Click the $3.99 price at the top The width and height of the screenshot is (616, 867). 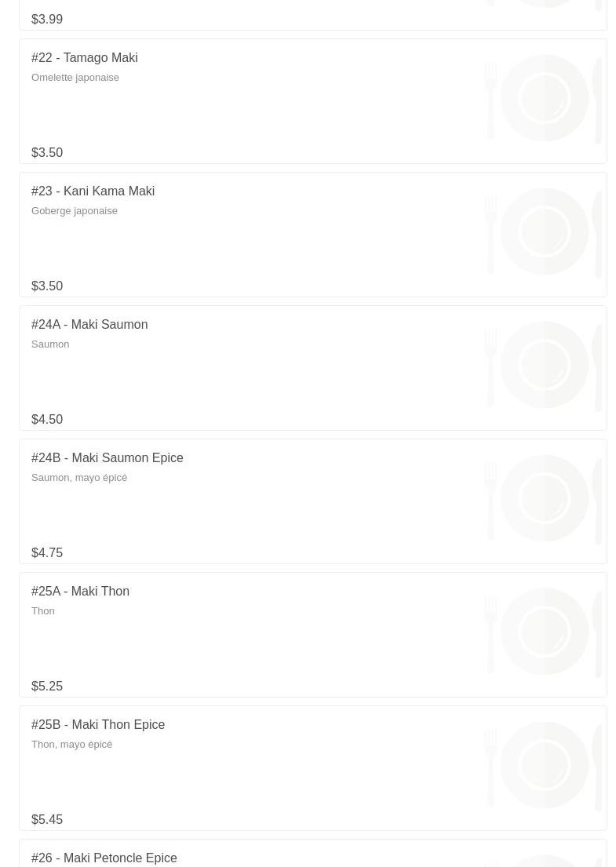click(x=47, y=20)
